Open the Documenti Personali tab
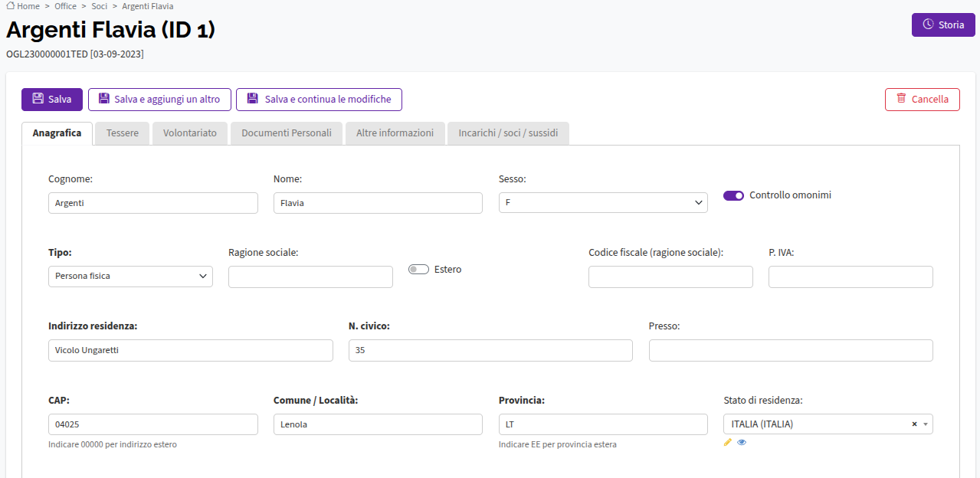Viewport: 980px width, 478px height. (x=287, y=133)
